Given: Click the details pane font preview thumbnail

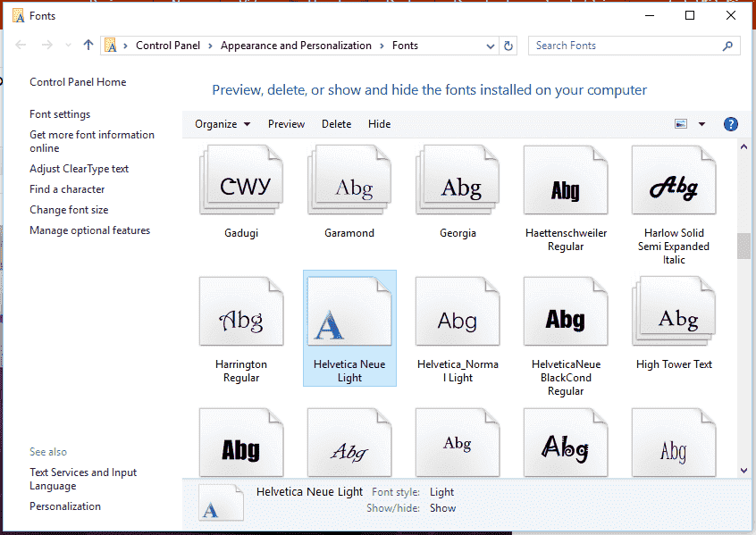Looking at the screenshot, I should click(x=221, y=503).
